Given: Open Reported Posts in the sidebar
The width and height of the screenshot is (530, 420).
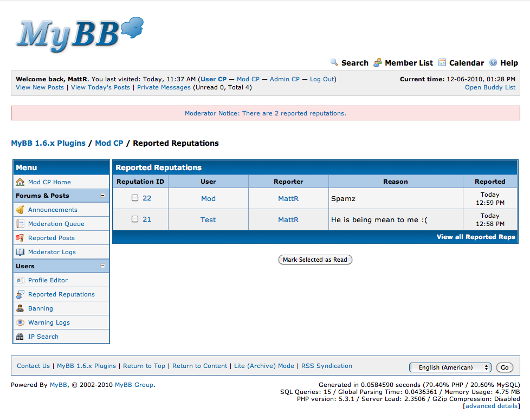Looking at the screenshot, I should pyautogui.click(x=51, y=238).
